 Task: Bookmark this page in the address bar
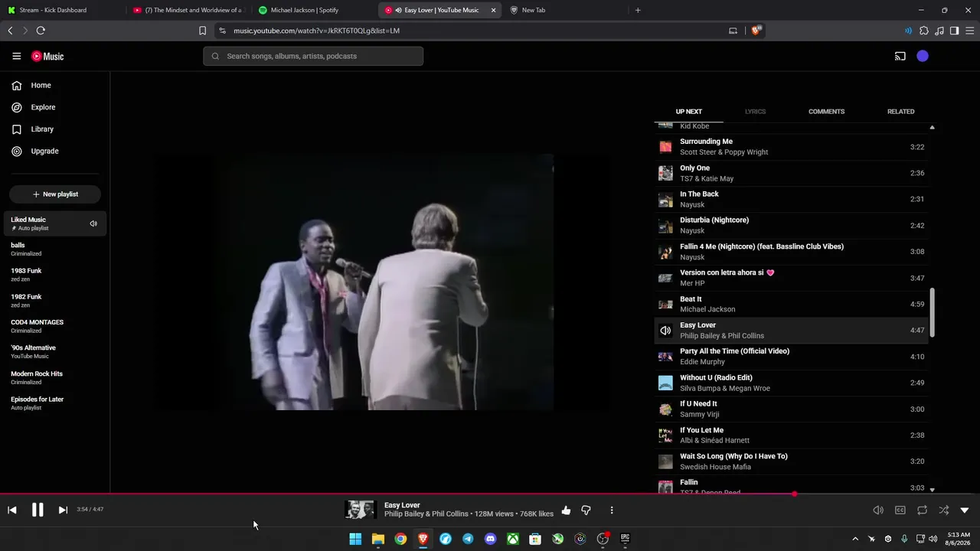[202, 31]
